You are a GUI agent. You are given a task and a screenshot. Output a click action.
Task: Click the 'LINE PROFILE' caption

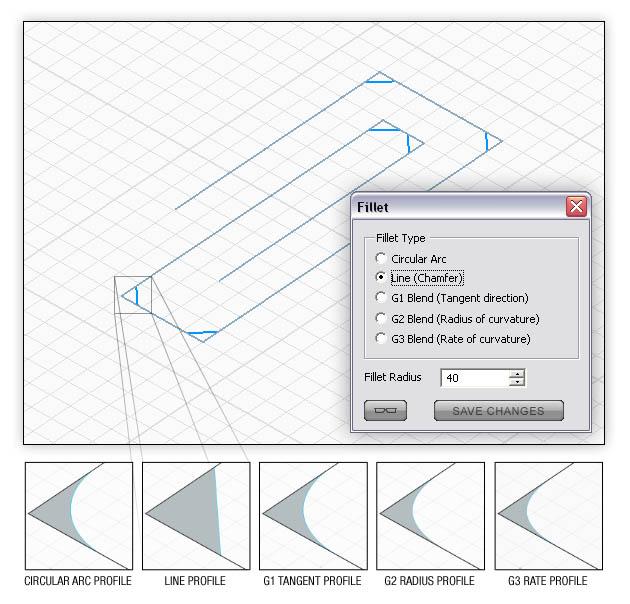coord(195,581)
